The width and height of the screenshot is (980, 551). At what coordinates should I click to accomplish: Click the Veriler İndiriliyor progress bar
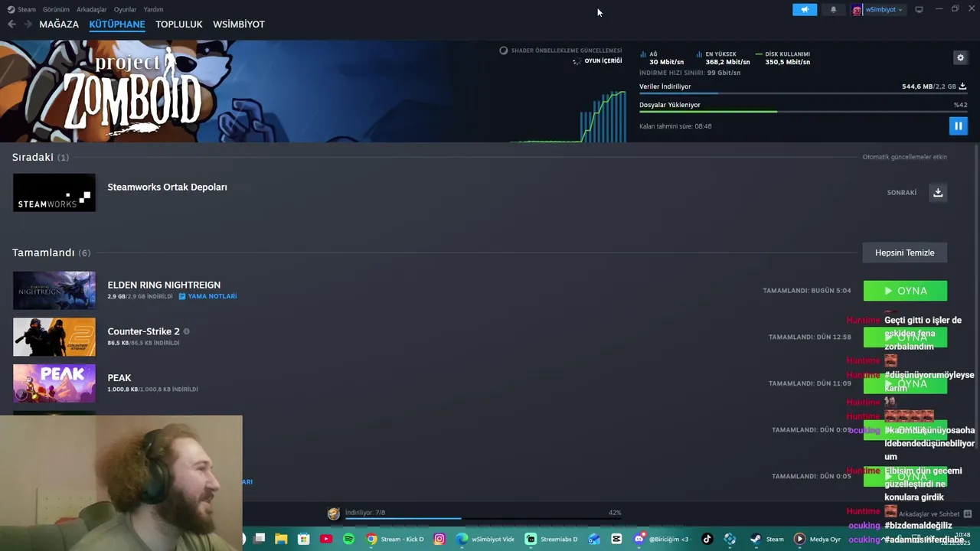(x=802, y=93)
